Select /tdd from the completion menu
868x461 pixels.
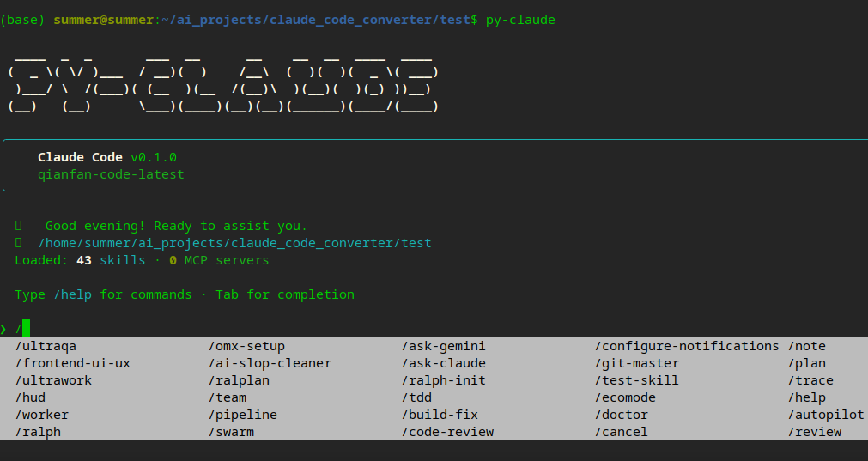coord(417,397)
